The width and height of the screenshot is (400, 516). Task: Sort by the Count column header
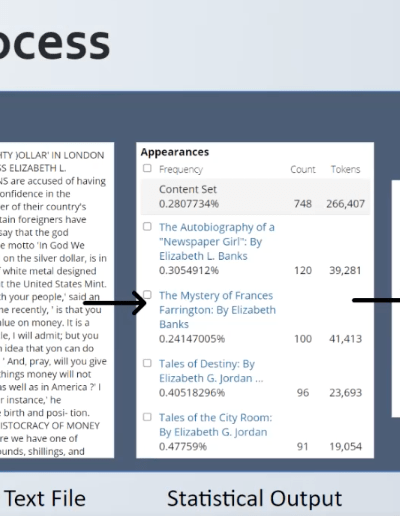pyautogui.click(x=303, y=169)
